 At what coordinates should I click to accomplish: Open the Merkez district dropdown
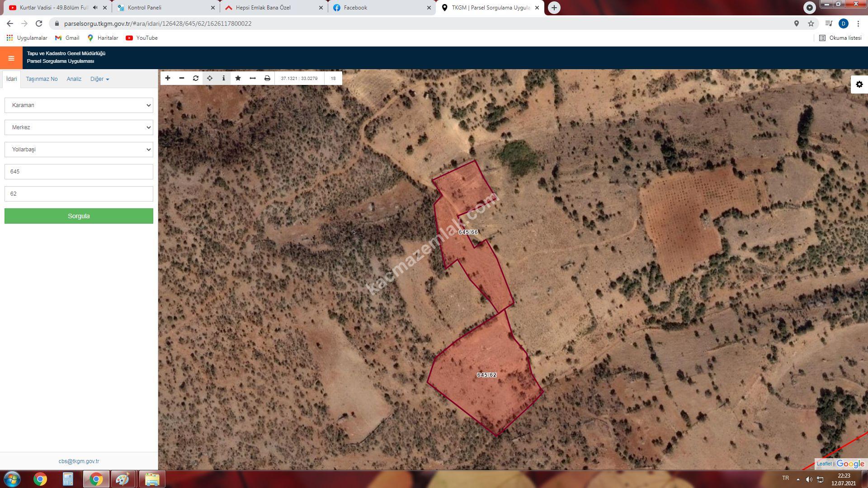[x=79, y=127]
